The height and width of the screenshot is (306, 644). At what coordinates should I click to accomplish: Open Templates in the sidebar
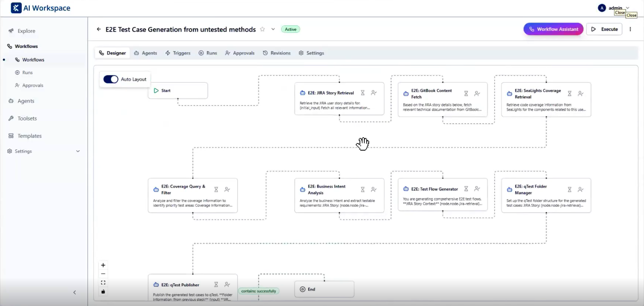click(x=29, y=136)
